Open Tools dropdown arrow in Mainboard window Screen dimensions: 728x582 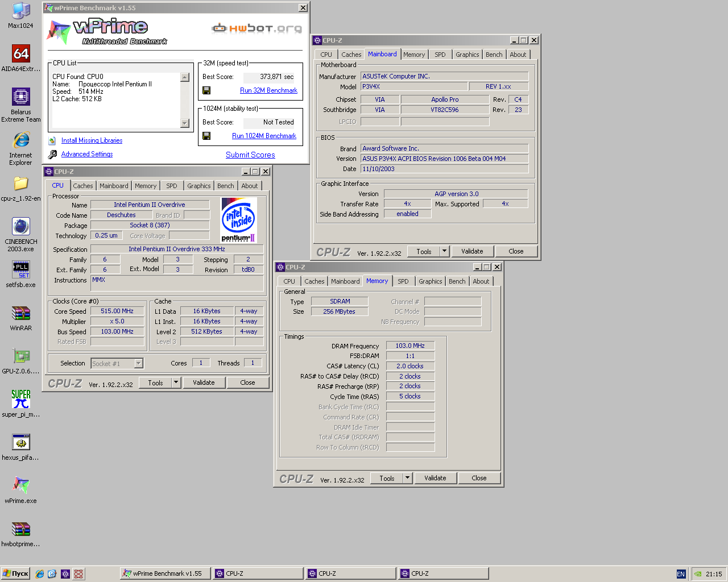(x=445, y=251)
